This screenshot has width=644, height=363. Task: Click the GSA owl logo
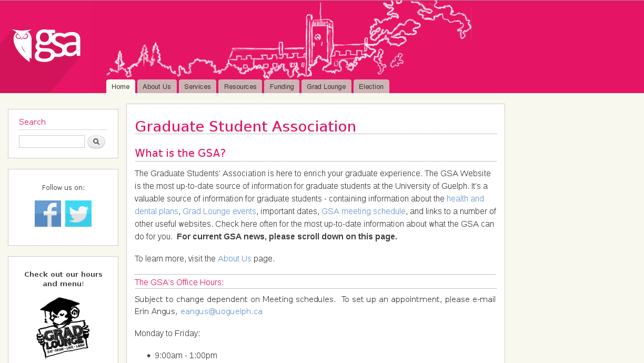click(x=46, y=45)
